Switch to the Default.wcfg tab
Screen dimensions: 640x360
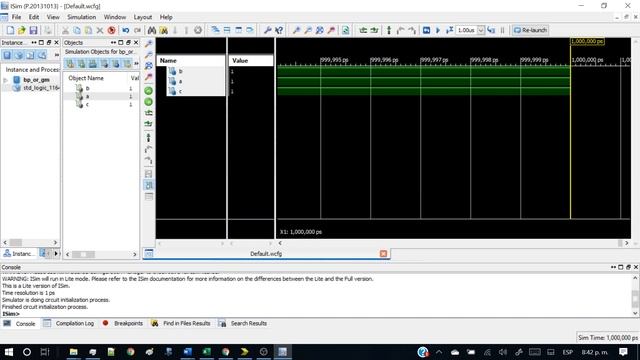266,253
